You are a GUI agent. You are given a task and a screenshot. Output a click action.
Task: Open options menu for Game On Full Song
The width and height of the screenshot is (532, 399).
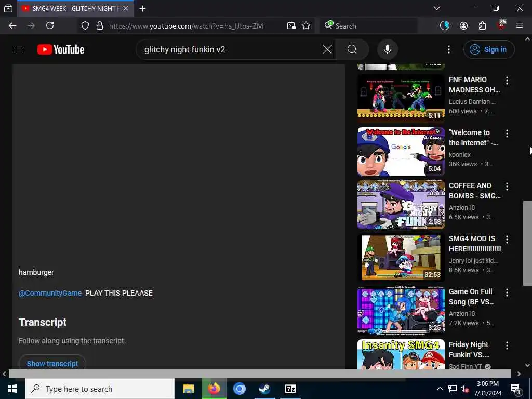tap(507, 292)
